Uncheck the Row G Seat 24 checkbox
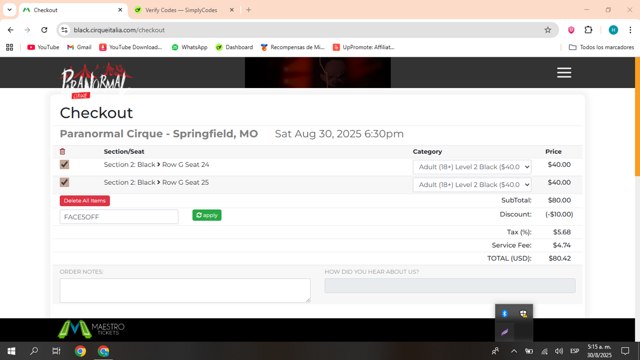640x360 pixels. 64,164
